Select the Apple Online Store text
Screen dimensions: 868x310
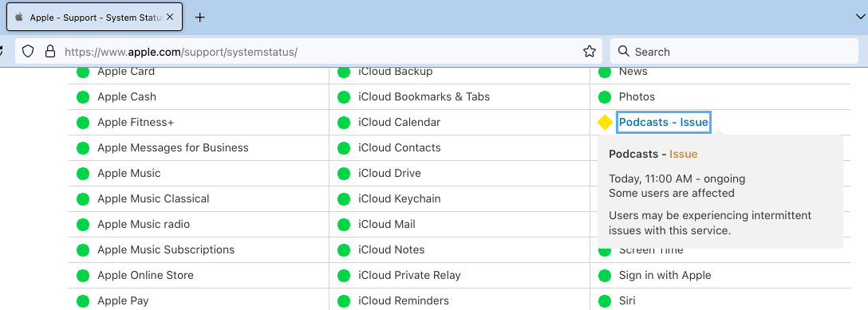[145, 275]
